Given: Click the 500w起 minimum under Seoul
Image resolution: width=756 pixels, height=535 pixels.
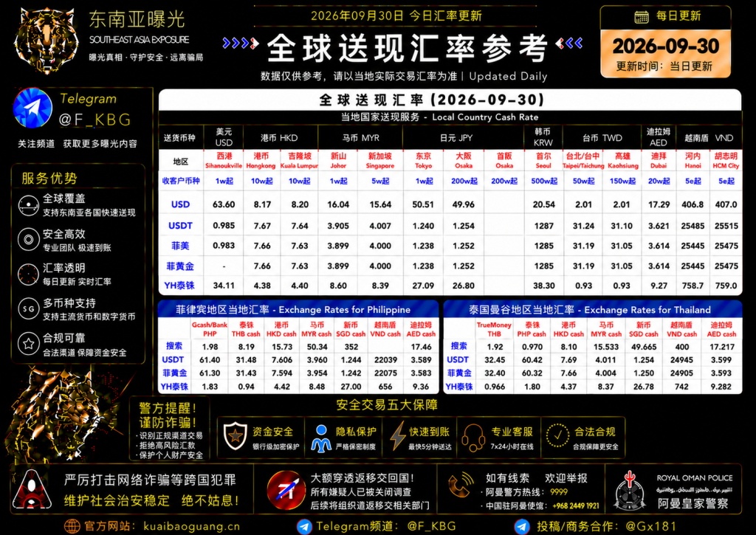Looking at the screenshot, I should tap(544, 182).
